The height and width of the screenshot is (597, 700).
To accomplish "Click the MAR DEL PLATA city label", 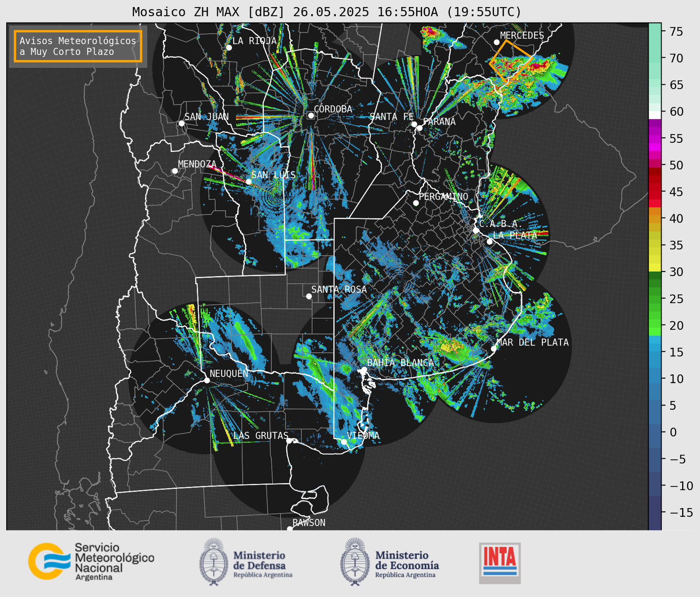I will pos(532,342).
